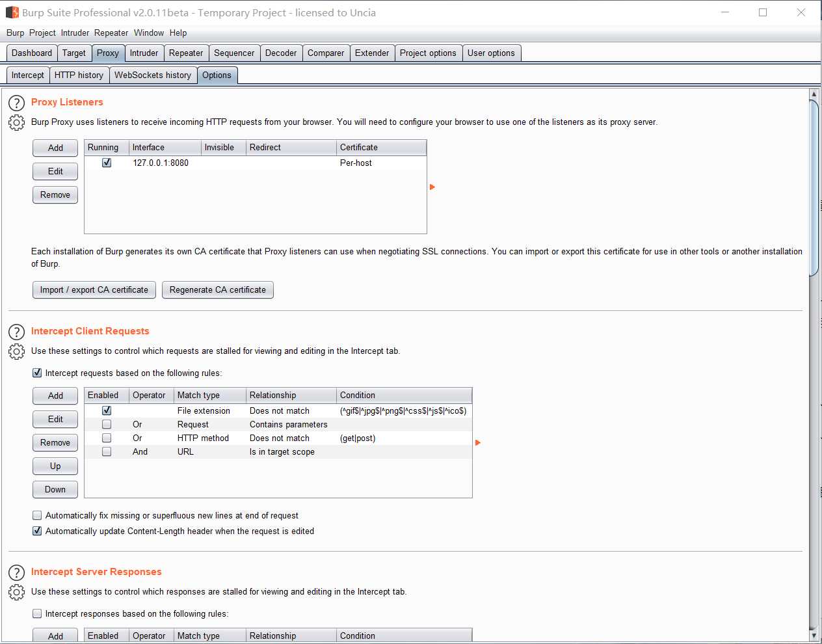Switch to the Extender tab

click(x=372, y=53)
